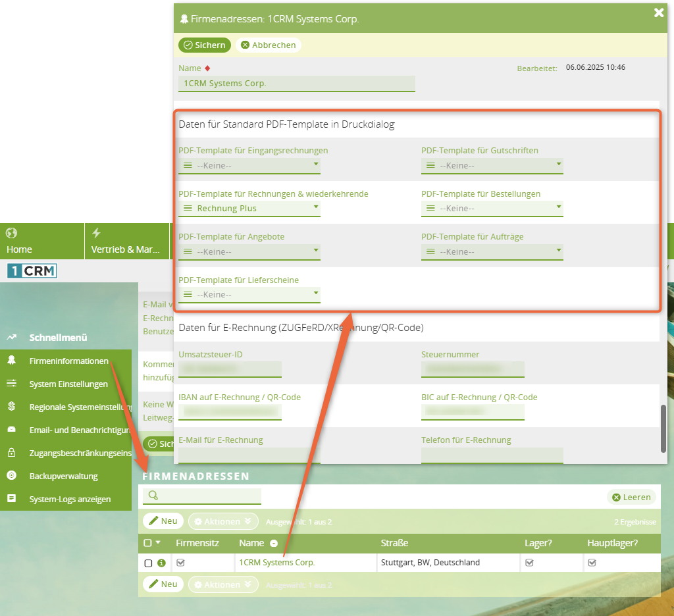
Task: Open Rechnung Plus invoice template dropdown
Action: tap(249, 209)
